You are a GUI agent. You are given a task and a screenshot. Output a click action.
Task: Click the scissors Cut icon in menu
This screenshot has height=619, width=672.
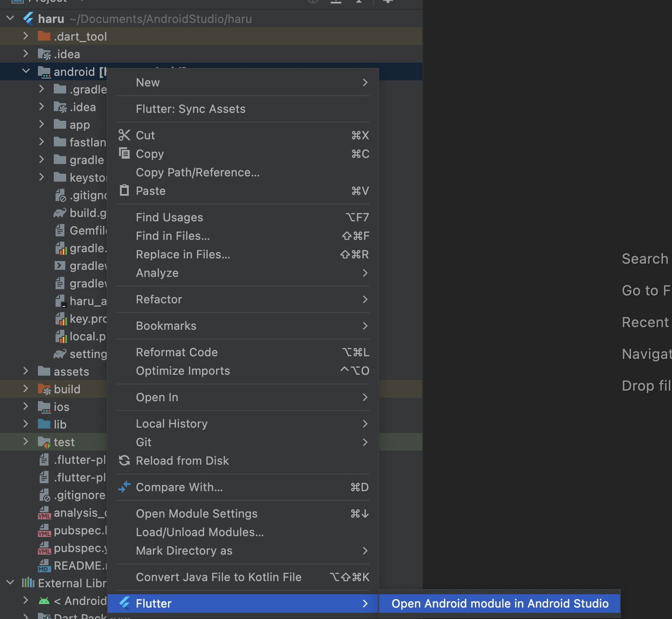click(124, 135)
